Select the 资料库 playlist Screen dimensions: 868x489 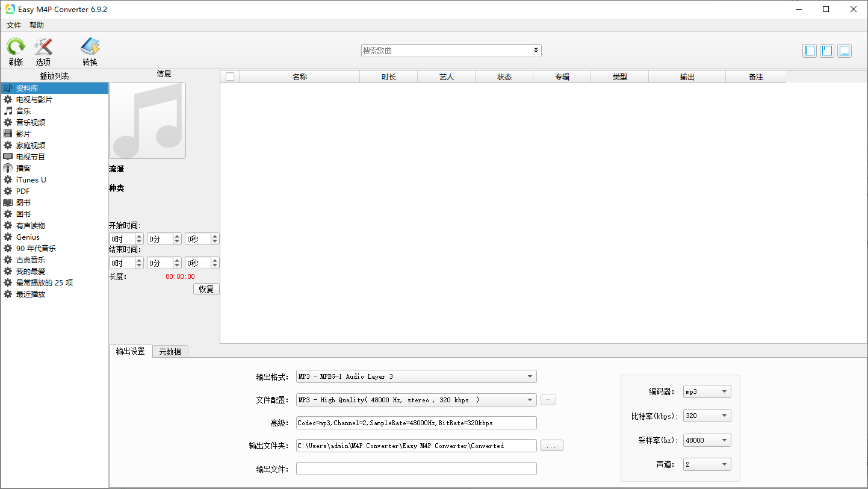[55, 88]
